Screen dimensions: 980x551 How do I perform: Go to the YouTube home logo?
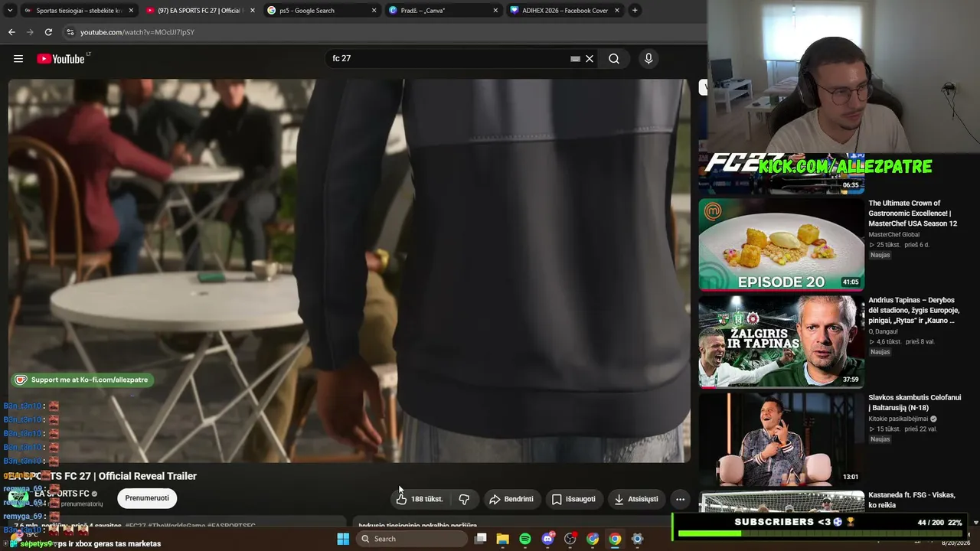tap(60, 59)
